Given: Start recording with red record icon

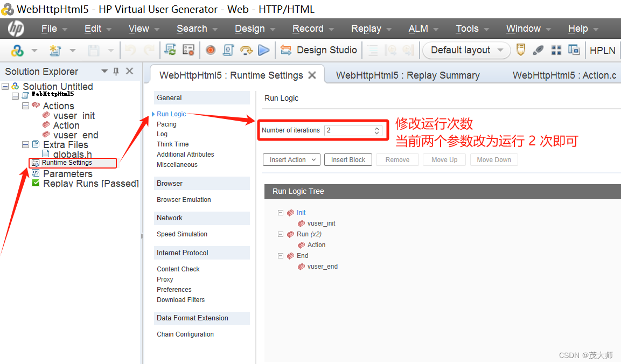Looking at the screenshot, I should [211, 50].
